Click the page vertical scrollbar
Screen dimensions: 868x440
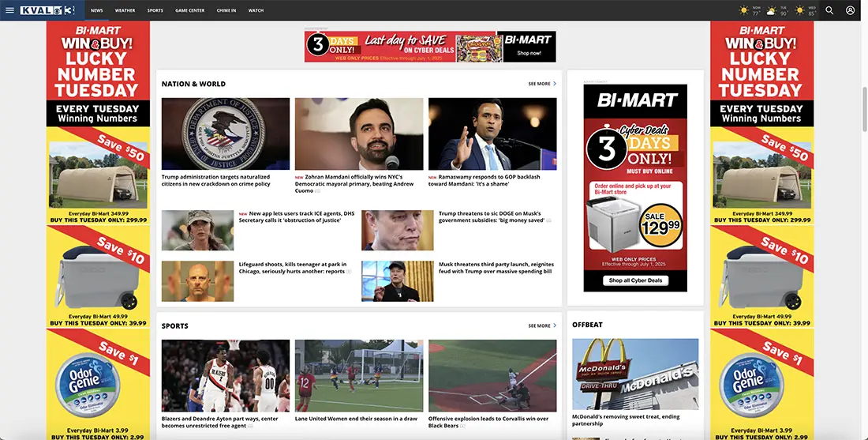[864, 109]
